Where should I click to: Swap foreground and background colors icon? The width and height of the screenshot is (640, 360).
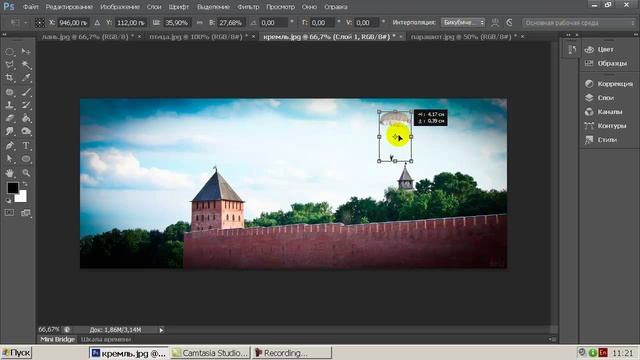(x=24, y=184)
